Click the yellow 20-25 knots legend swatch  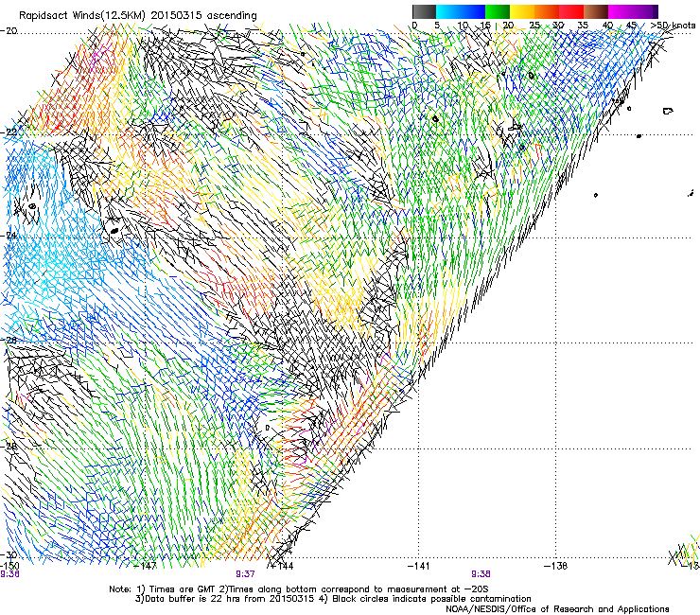tap(522, 11)
